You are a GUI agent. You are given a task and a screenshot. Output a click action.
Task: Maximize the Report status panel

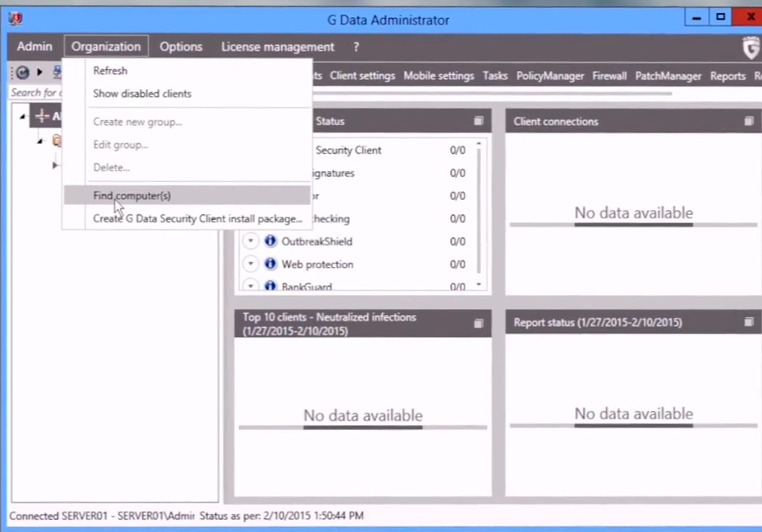coord(749,322)
